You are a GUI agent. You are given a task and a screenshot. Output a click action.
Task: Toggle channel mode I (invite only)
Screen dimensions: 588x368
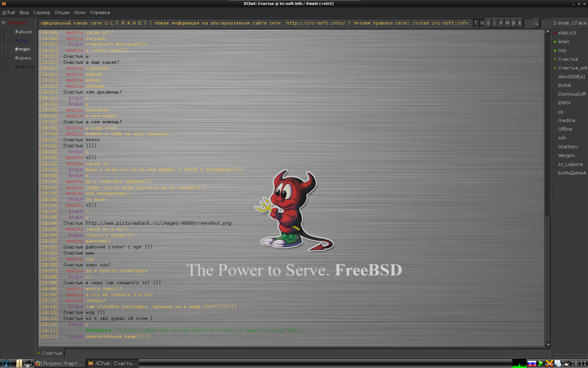(x=495, y=23)
